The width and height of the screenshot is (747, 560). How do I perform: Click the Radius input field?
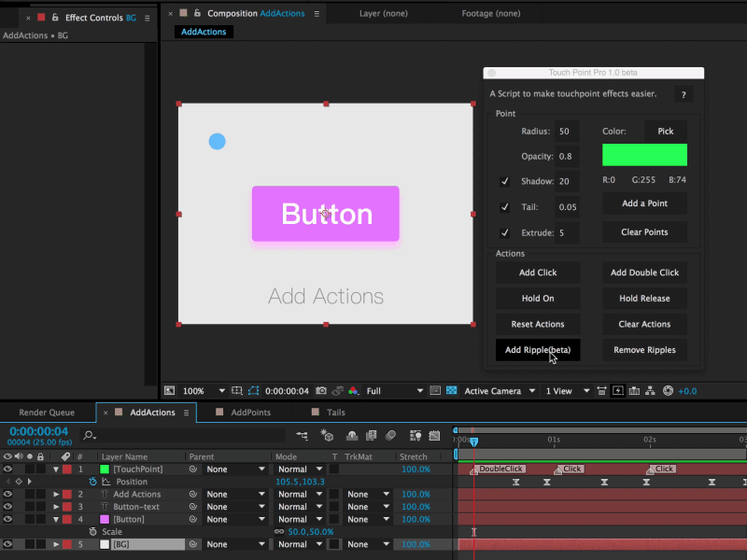(x=567, y=132)
